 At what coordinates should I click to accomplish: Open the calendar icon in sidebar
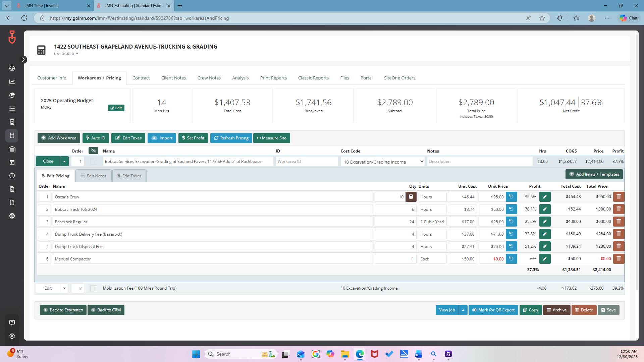pos(12,162)
